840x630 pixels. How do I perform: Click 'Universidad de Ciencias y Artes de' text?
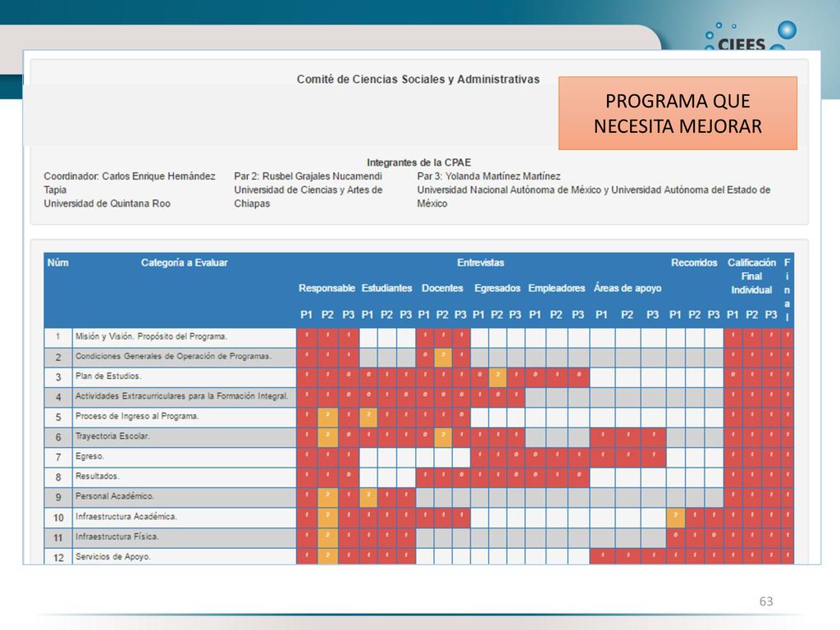308,189
